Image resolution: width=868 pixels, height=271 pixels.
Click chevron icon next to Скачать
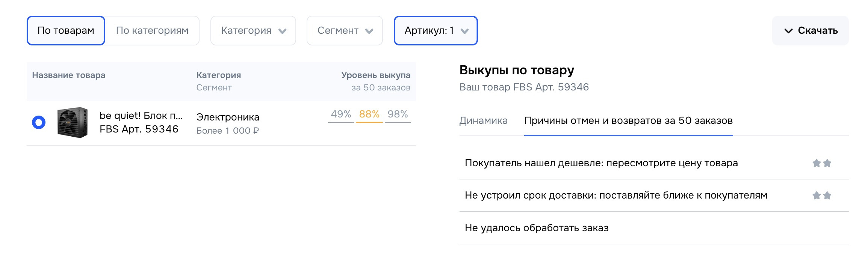tap(788, 31)
